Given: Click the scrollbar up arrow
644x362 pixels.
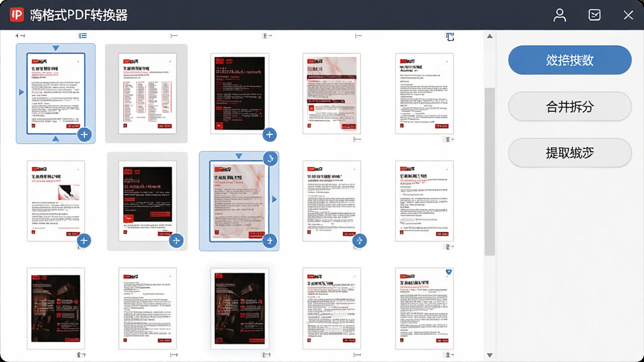Looking at the screenshot, I should click(x=489, y=36).
